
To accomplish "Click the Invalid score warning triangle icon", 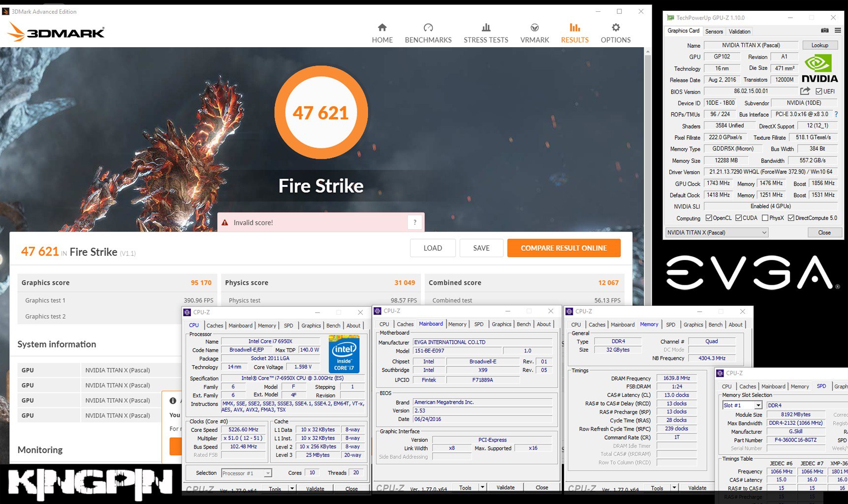I will click(x=225, y=223).
